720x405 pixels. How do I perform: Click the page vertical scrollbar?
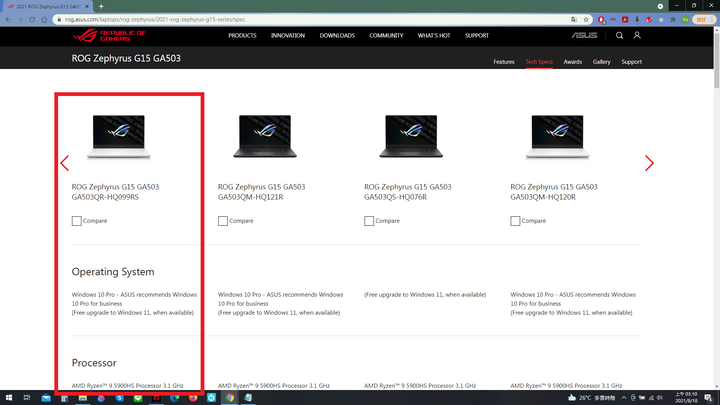tap(716, 59)
